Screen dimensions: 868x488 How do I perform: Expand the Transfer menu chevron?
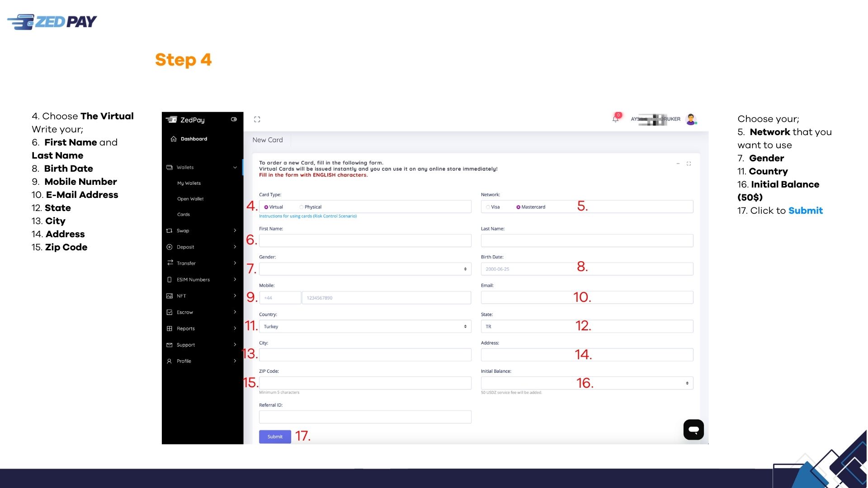click(235, 263)
